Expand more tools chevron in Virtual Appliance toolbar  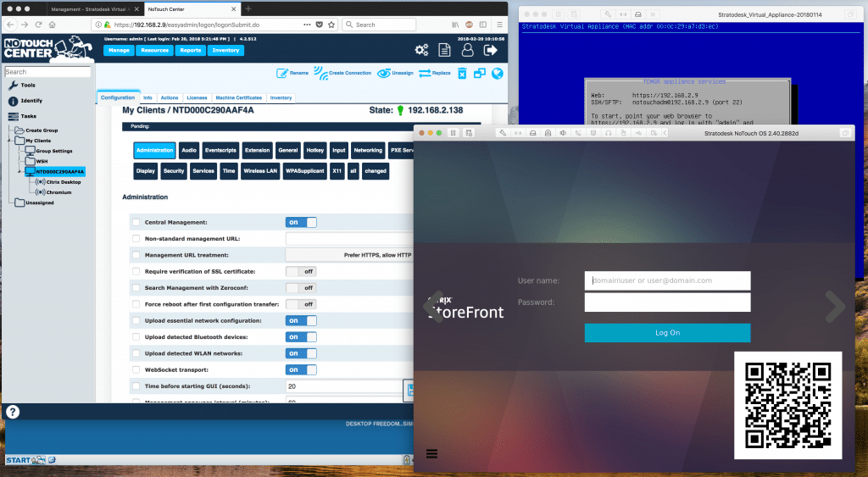click(x=653, y=14)
